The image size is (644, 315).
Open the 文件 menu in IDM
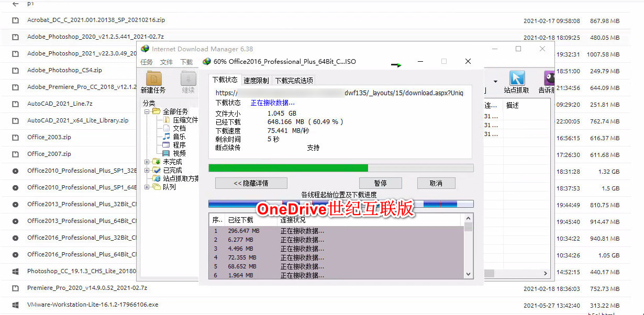pyautogui.click(x=166, y=62)
